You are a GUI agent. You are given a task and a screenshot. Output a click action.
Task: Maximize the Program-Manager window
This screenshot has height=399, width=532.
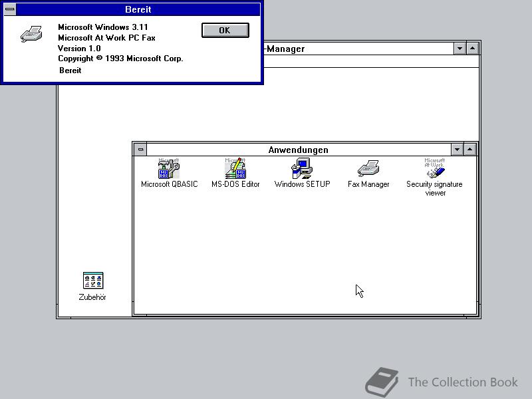pos(472,49)
